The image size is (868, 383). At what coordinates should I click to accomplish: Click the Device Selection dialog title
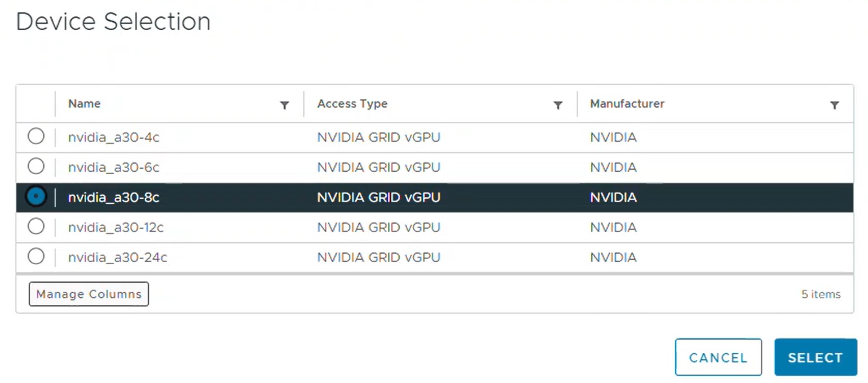click(113, 22)
